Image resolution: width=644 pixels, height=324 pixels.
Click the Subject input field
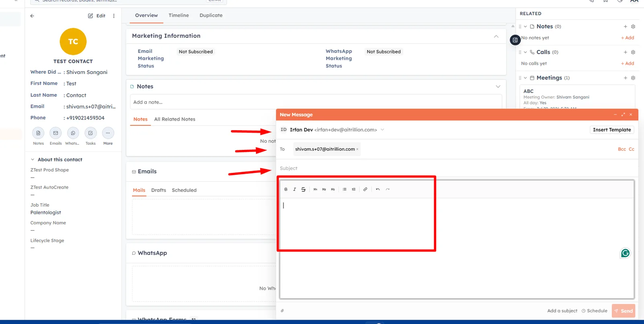point(457,168)
